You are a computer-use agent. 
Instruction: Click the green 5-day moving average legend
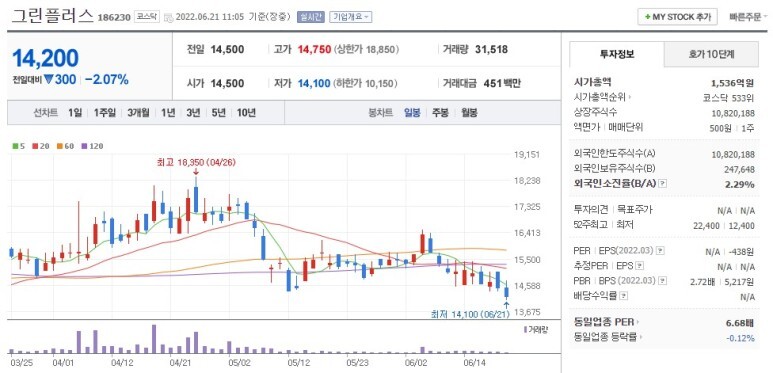click(18, 146)
